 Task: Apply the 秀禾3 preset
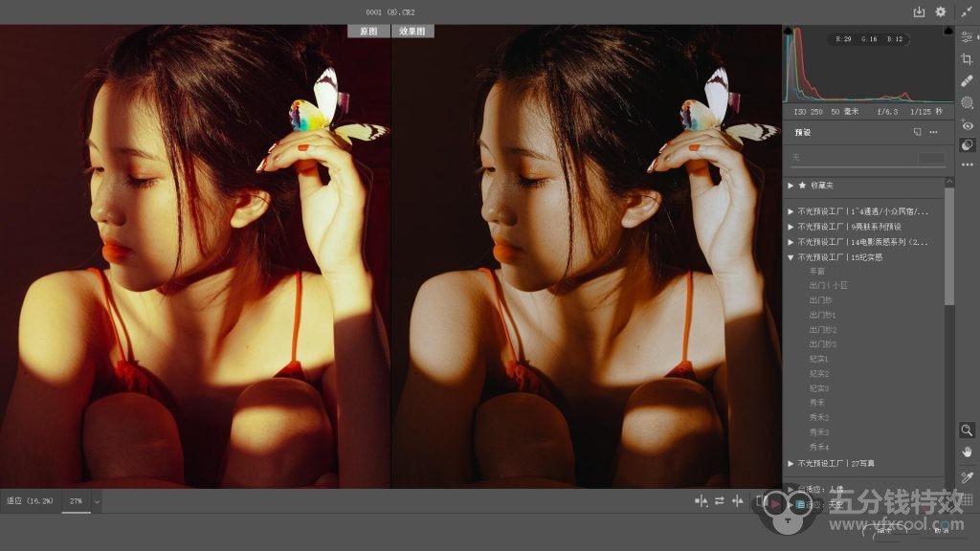pos(819,432)
